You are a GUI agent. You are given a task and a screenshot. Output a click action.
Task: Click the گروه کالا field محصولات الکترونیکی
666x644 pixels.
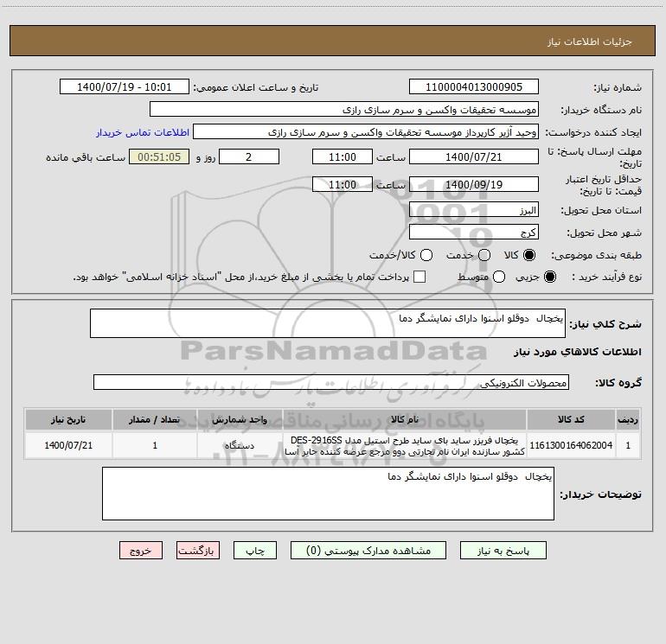coord(331,382)
